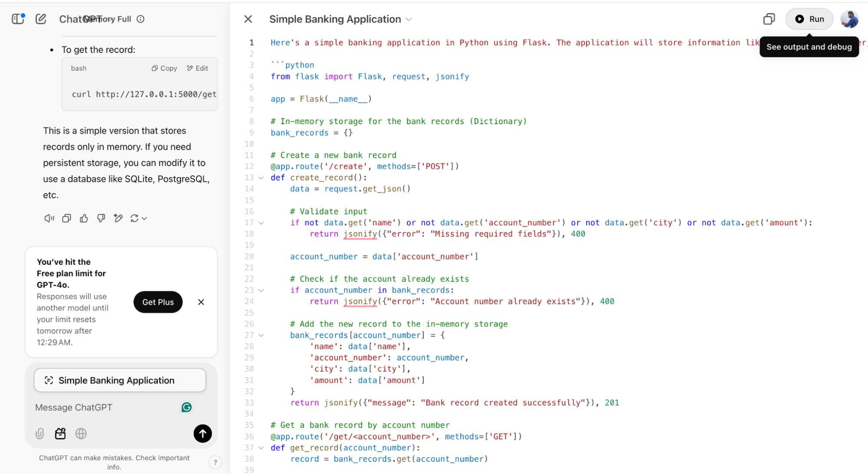
Task: Give thumbs down to the response
Action: point(101,218)
